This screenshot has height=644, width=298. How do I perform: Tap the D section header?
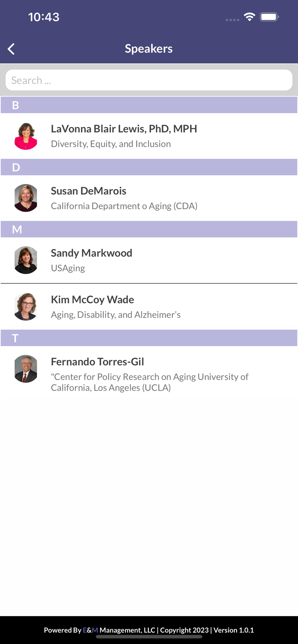(149, 167)
